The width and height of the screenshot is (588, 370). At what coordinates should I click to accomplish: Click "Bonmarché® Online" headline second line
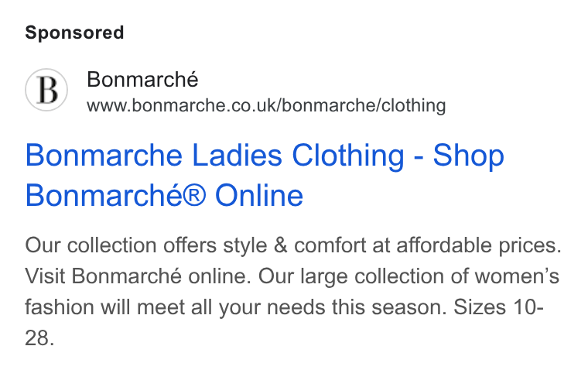point(164,196)
